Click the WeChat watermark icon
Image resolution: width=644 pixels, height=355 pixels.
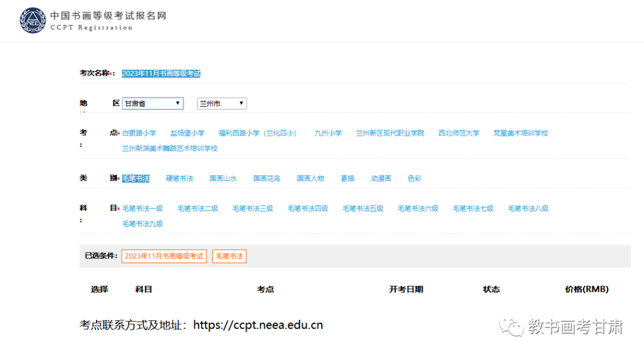point(512,327)
